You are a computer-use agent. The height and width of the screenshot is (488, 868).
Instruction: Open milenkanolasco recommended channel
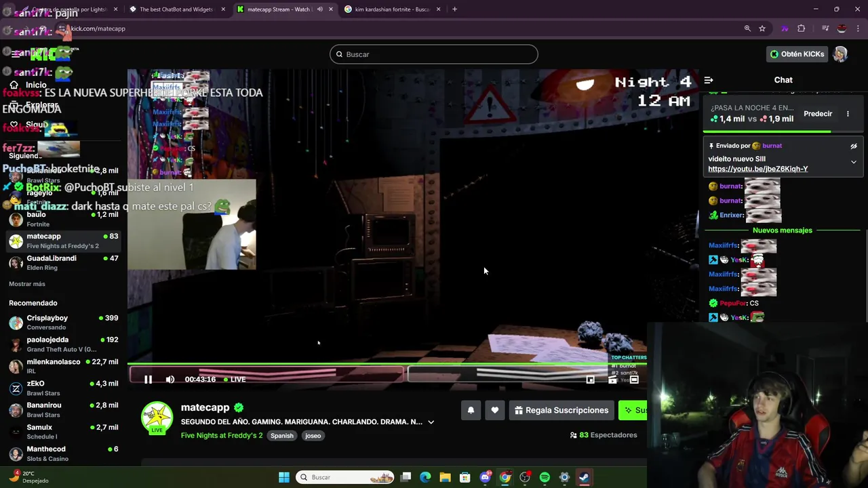coord(64,366)
